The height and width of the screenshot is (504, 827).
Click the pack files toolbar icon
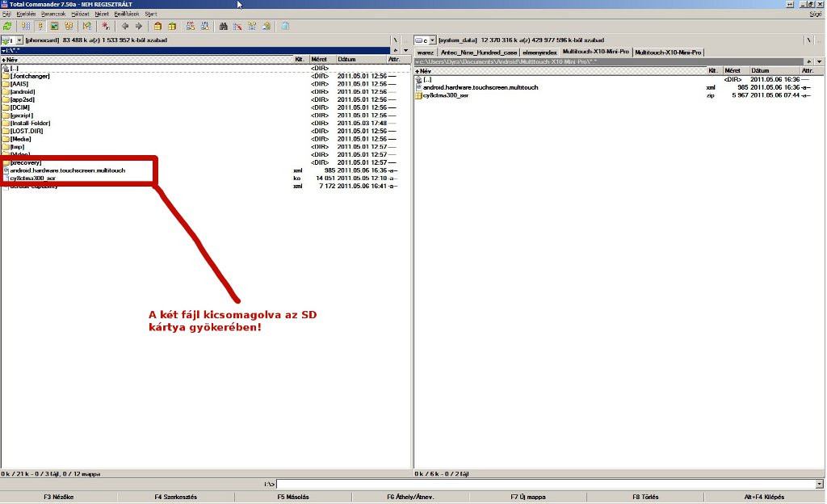tap(157, 26)
